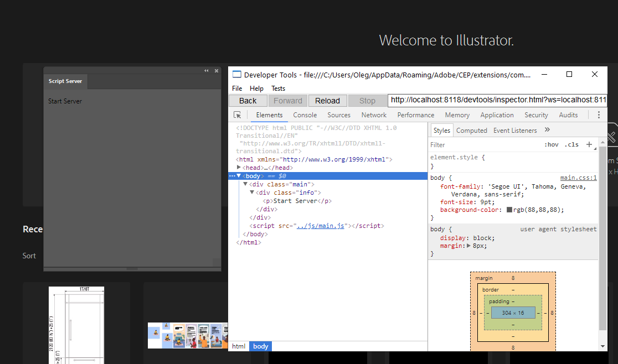
Task: Select the Styles sidebar tab
Action: tap(441, 130)
